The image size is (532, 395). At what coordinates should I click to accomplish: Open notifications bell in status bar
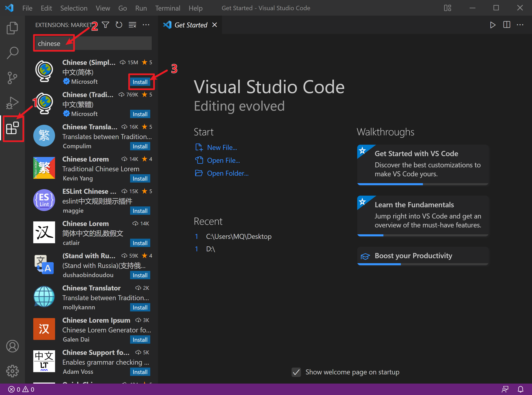pos(520,390)
